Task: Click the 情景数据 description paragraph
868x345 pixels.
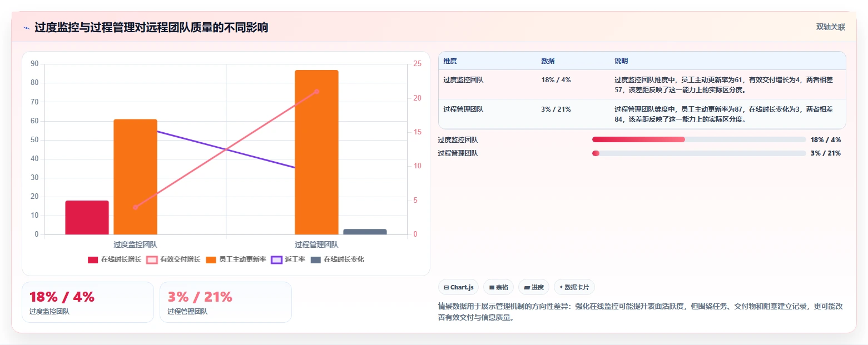Action: [x=641, y=312]
